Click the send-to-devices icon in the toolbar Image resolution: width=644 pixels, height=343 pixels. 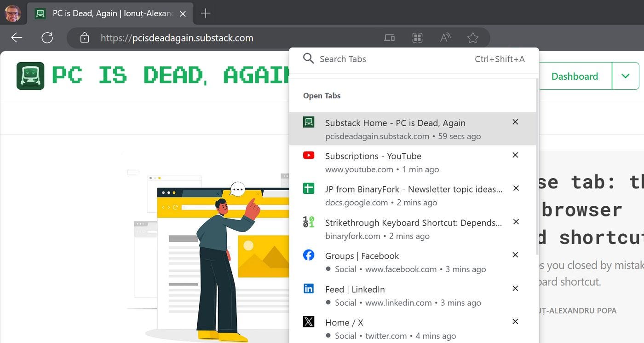click(x=390, y=37)
